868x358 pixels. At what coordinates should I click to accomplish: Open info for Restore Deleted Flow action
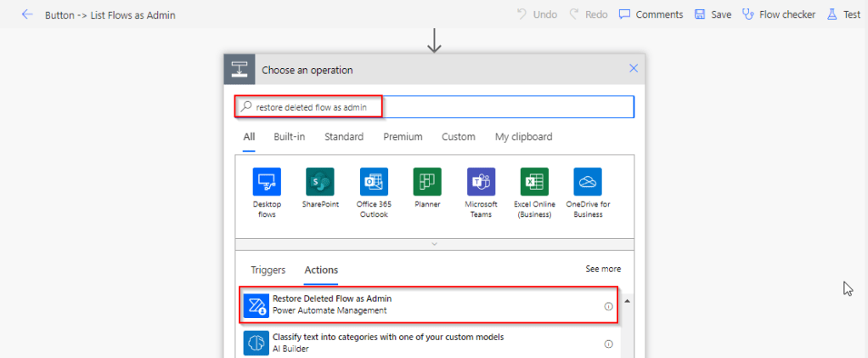[x=608, y=306]
